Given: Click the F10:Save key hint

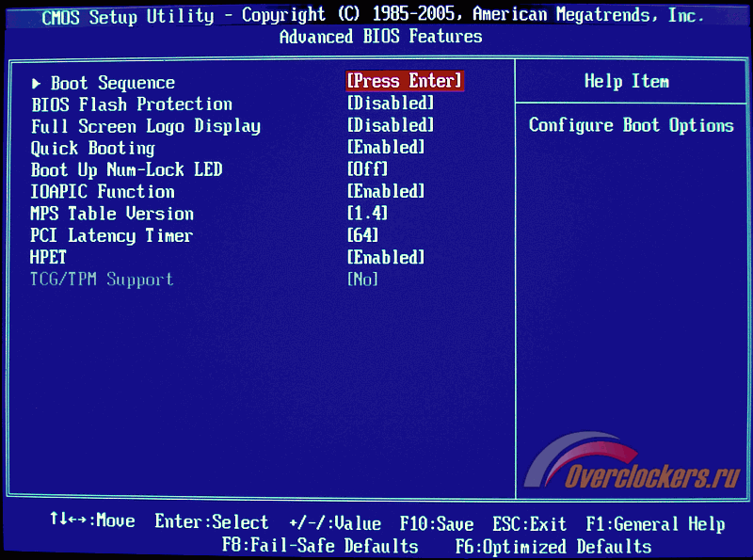Looking at the screenshot, I should click(437, 523).
